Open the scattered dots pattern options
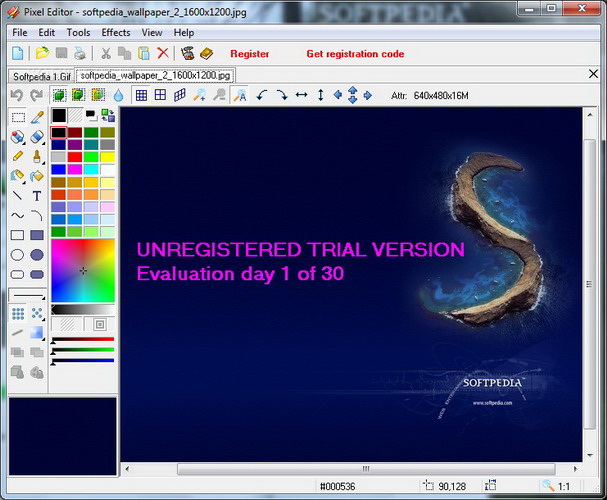Image resolution: width=607 pixels, height=500 pixels. click(x=37, y=313)
